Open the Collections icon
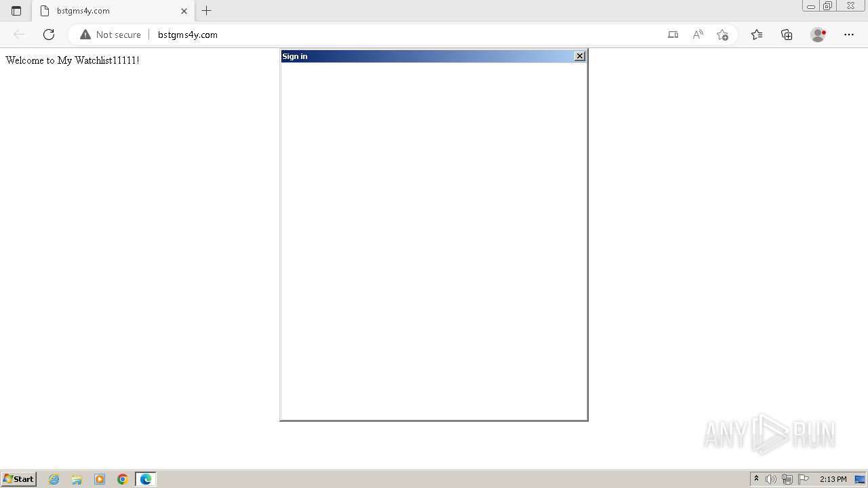This screenshot has height=488, width=868. 787,35
